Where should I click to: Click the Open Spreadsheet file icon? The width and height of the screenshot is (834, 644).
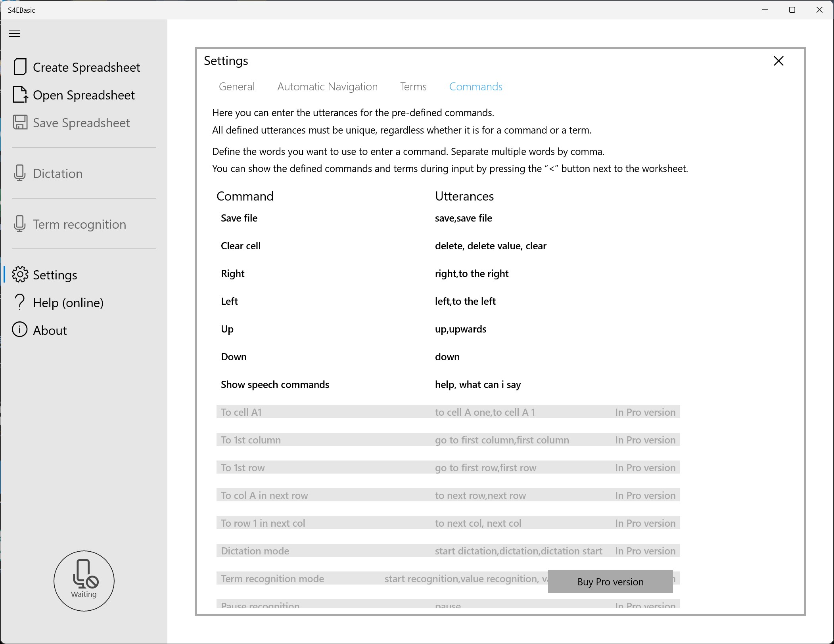pos(20,95)
